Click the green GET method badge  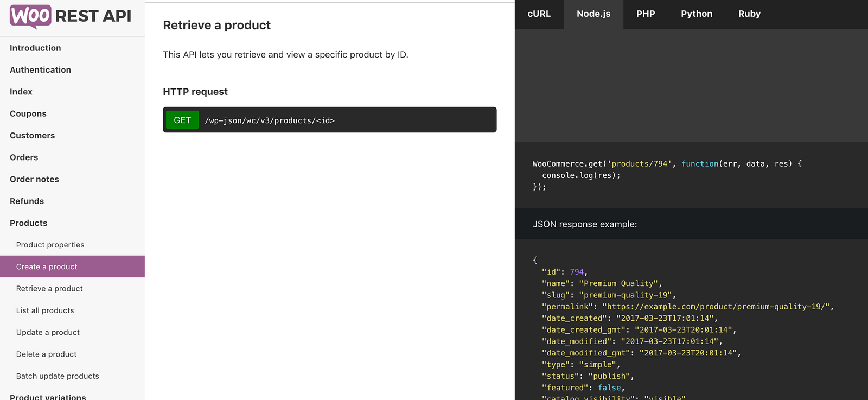pos(182,120)
